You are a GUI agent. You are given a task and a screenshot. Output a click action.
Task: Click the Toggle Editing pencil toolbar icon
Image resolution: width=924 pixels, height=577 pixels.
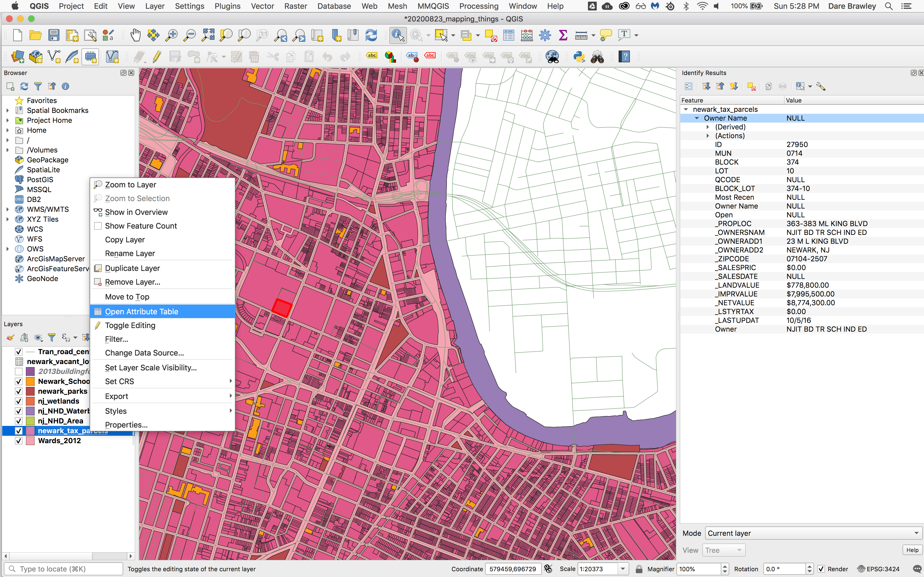click(x=157, y=57)
